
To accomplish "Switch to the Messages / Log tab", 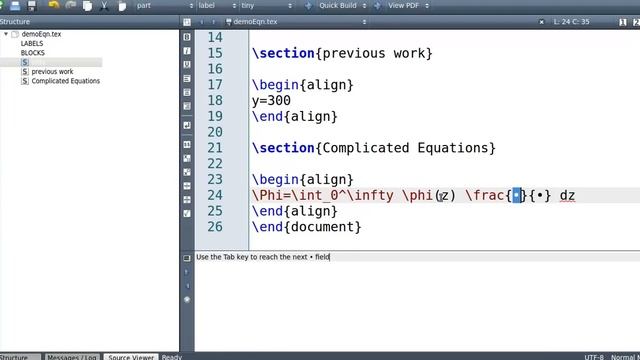I will click(x=72, y=357).
